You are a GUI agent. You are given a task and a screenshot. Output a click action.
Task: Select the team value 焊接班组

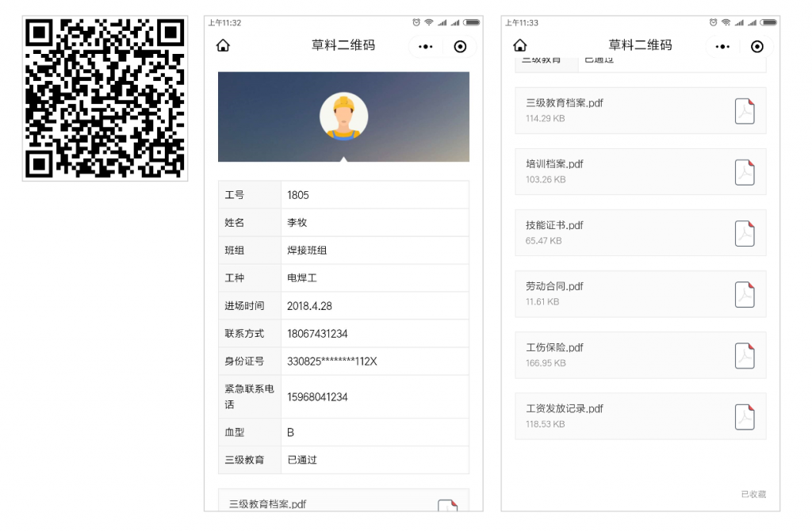(307, 251)
